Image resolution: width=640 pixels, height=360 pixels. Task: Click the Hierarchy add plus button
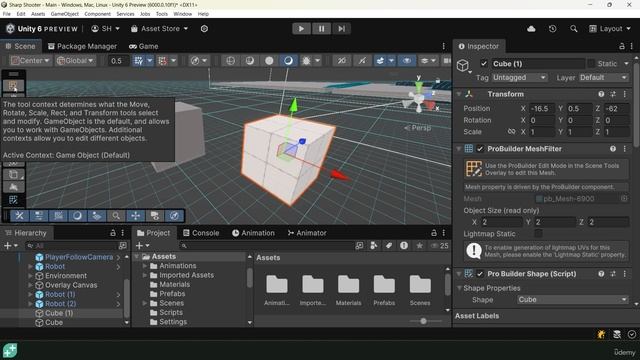pos(7,246)
